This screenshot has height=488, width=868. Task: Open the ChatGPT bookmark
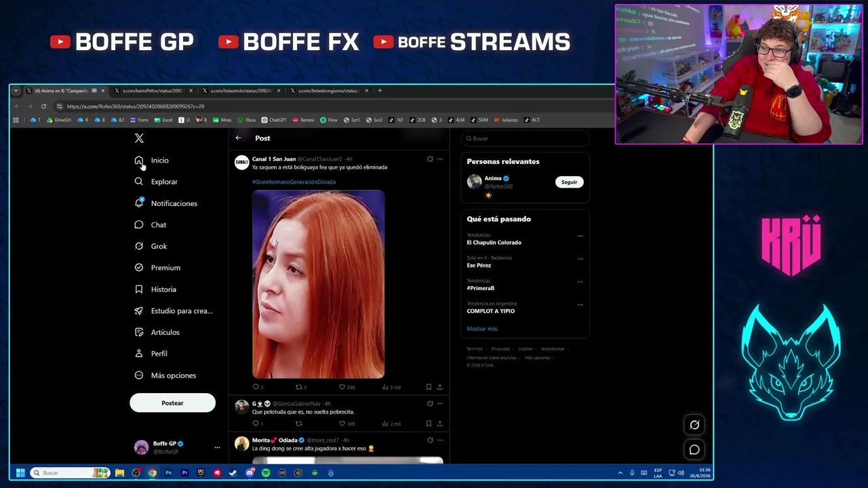274,120
